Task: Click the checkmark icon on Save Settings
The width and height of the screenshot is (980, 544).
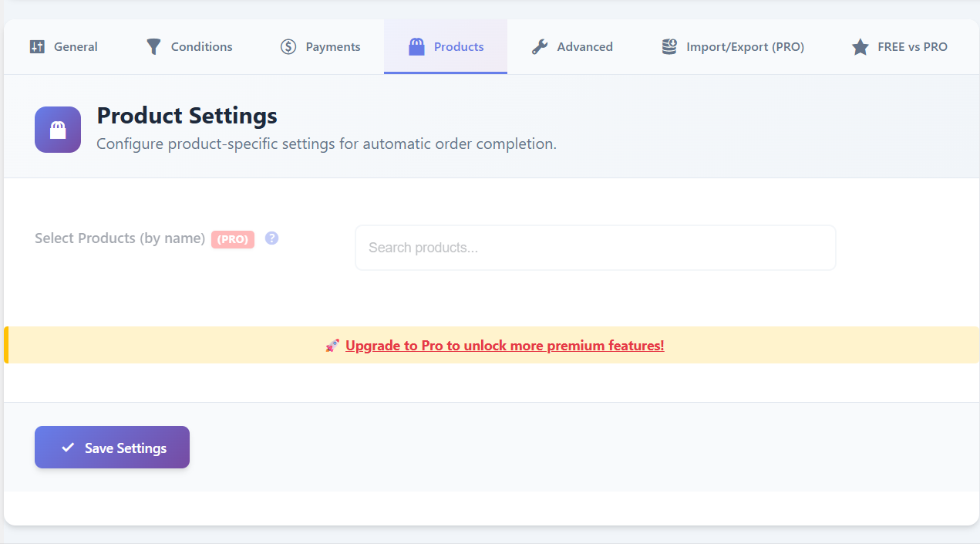Action: tap(68, 448)
